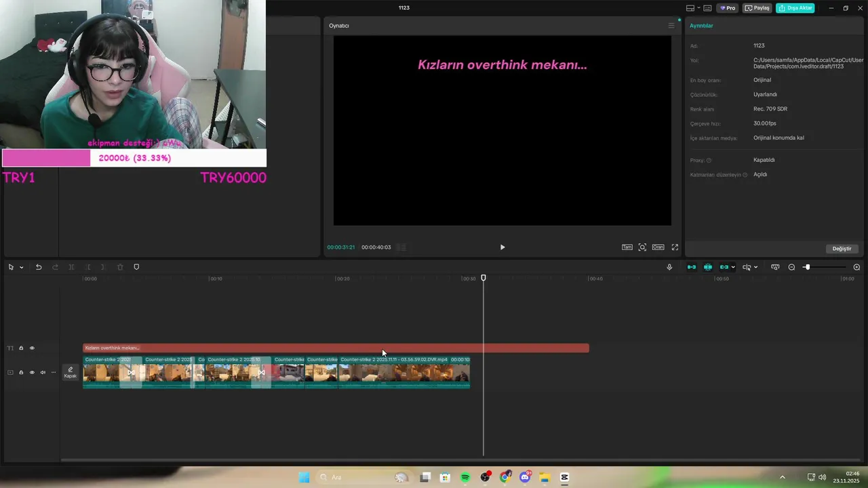The image size is (868, 488).
Task: Trim the clip's left side at the playhead
Action: click(87, 267)
